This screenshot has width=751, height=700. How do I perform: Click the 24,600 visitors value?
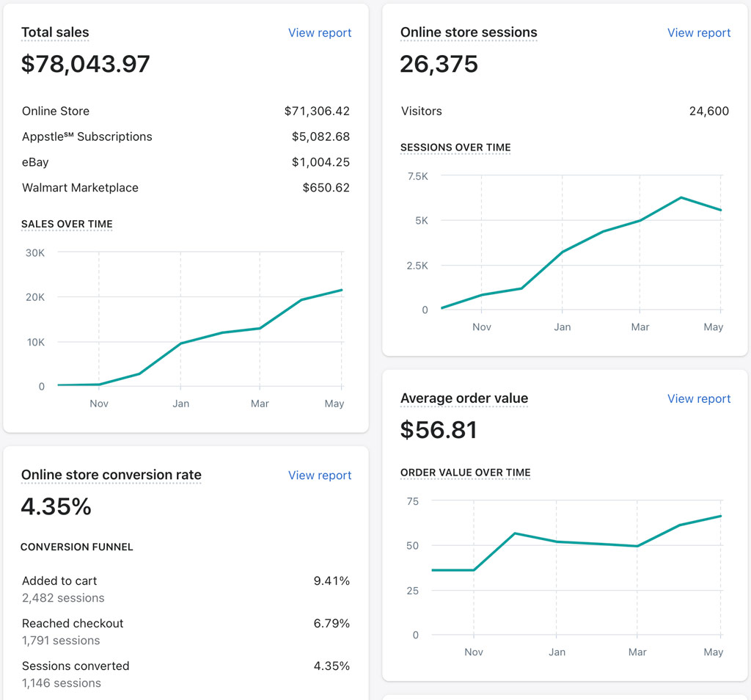709,111
